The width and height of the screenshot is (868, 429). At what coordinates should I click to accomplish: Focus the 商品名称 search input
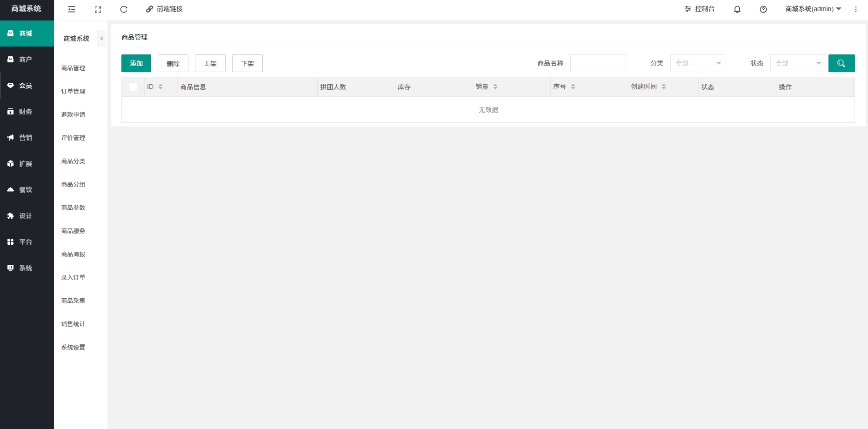598,63
